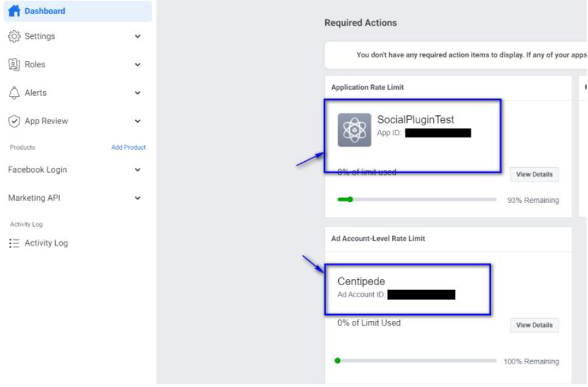View Details for Application Rate Limit
This screenshot has height=387, width=588.
click(x=534, y=175)
